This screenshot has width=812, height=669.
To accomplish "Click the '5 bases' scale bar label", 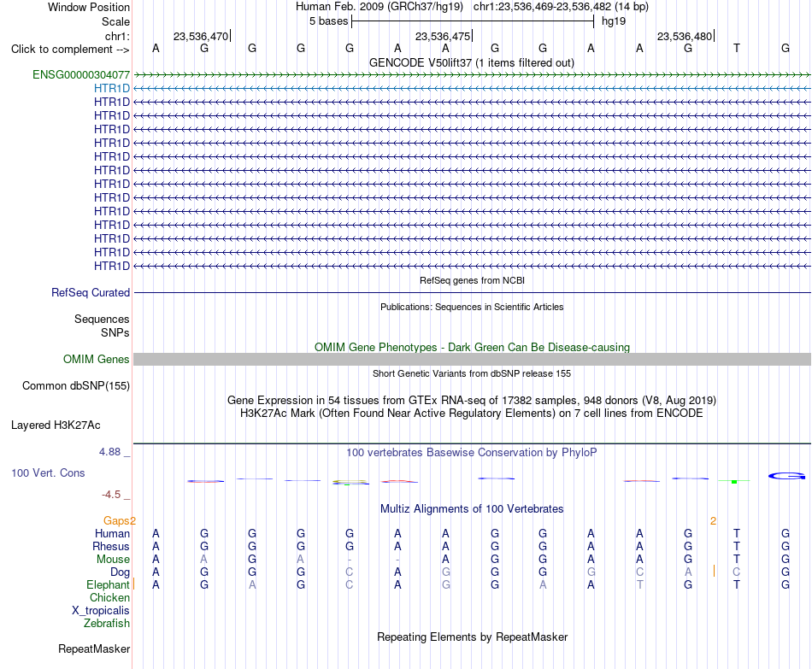I will (329, 21).
